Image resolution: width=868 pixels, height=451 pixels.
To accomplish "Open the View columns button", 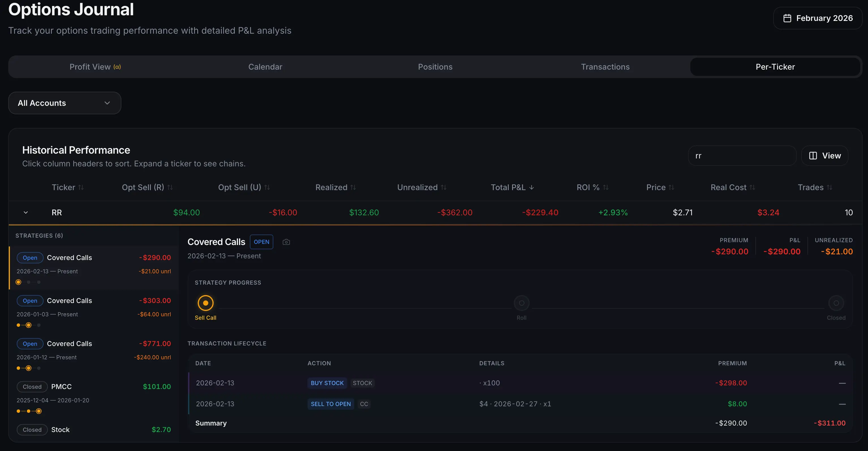I will click(x=824, y=156).
